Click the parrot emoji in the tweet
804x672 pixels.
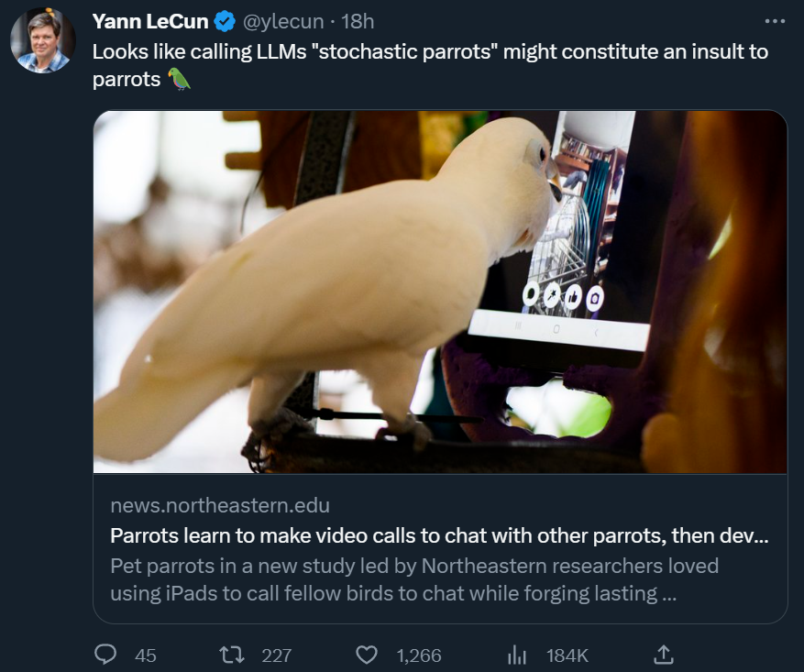[x=179, y=79]
